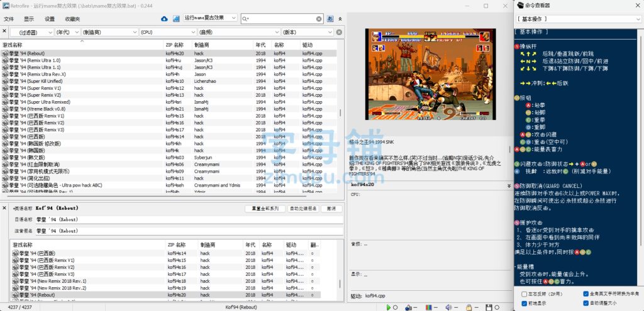Open the (过滤器) filter dropdown

tap(32, 32)
